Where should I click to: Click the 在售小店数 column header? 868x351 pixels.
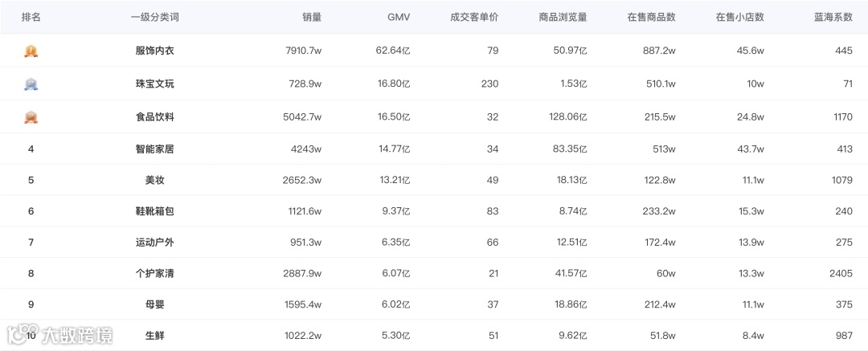coord(739,17)
